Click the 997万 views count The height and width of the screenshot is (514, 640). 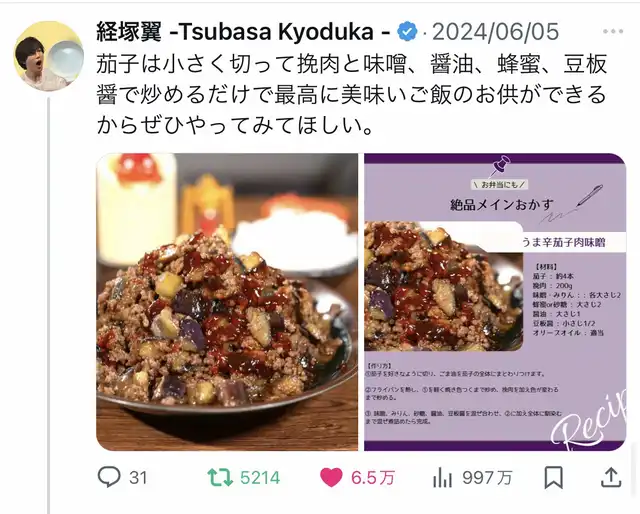point(487,477)
